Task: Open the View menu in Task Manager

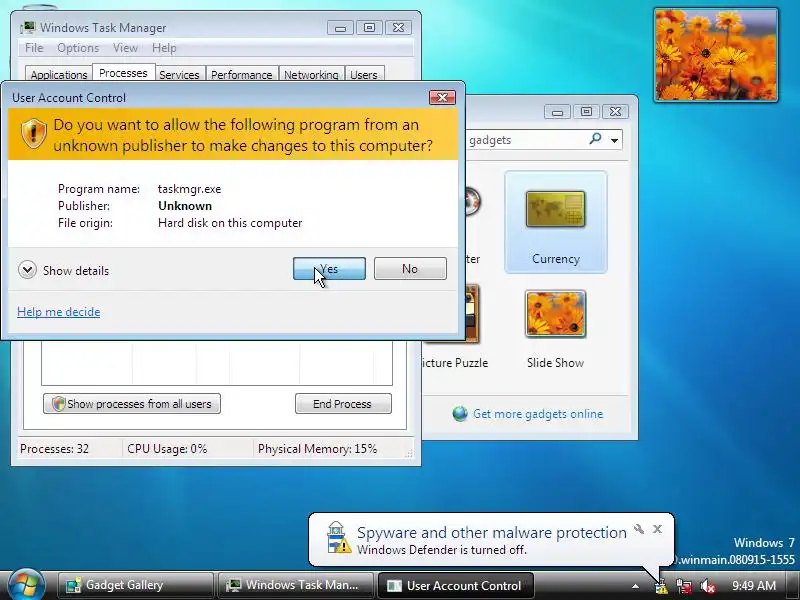Action: coord(126,48)
